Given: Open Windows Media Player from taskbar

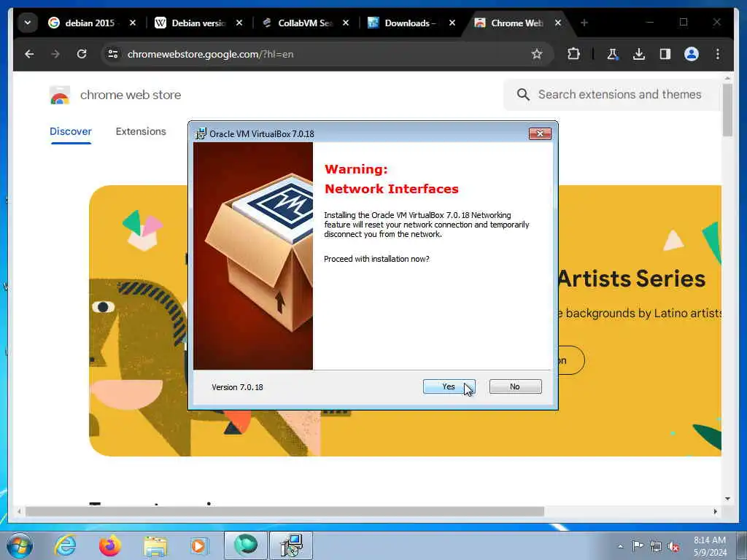Looking at the screenshot, I should click(x=198, y=545).
